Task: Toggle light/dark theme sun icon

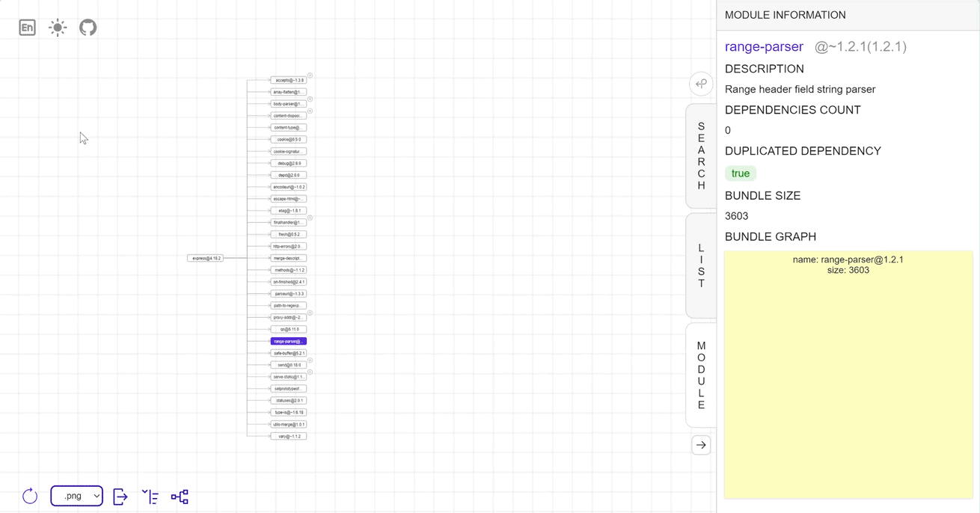Action: pos(58,28)
